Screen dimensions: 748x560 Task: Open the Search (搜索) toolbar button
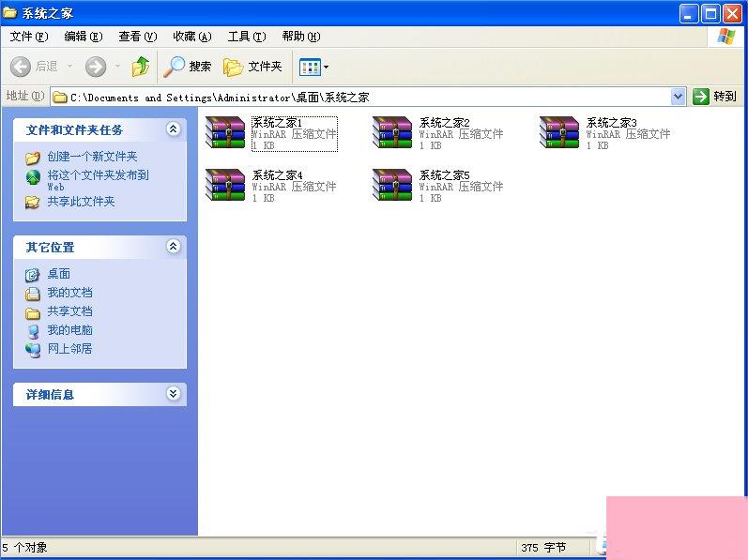(187, 67)
